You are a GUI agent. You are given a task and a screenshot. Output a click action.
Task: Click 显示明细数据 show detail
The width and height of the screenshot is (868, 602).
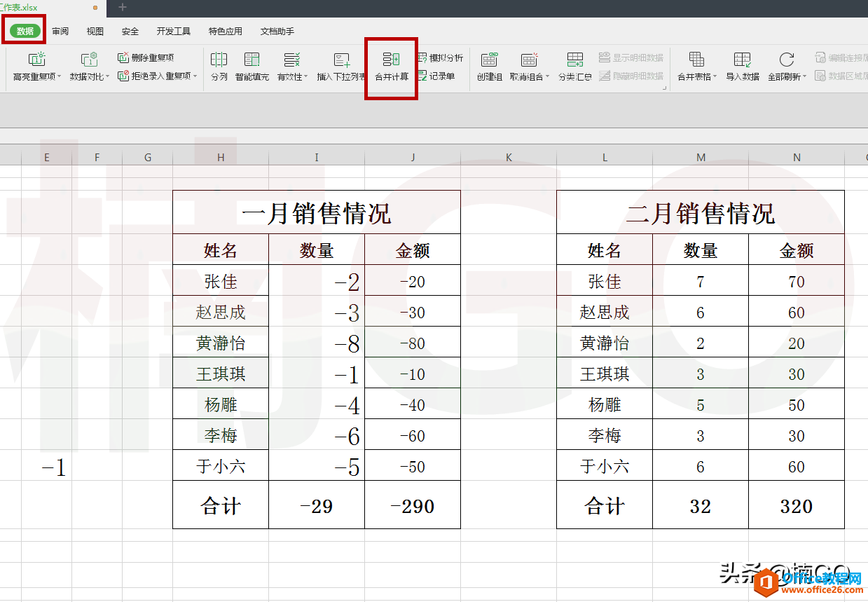[631, 58]
